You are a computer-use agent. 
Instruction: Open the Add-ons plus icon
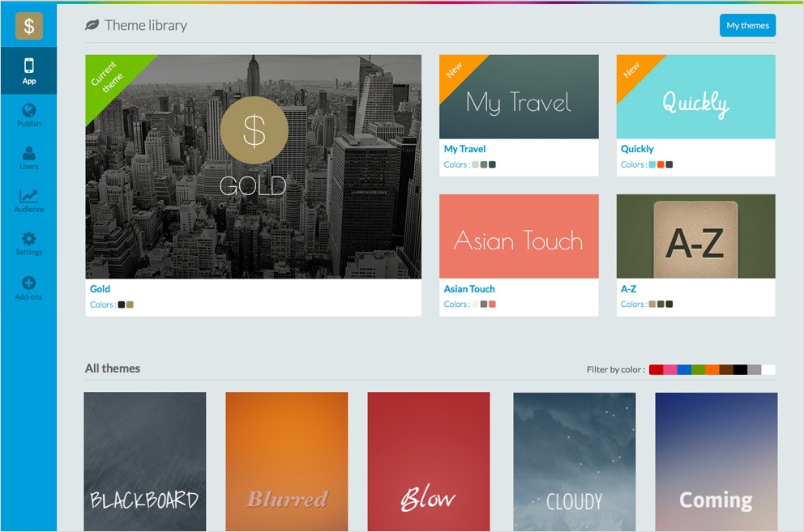coord(28,283)
